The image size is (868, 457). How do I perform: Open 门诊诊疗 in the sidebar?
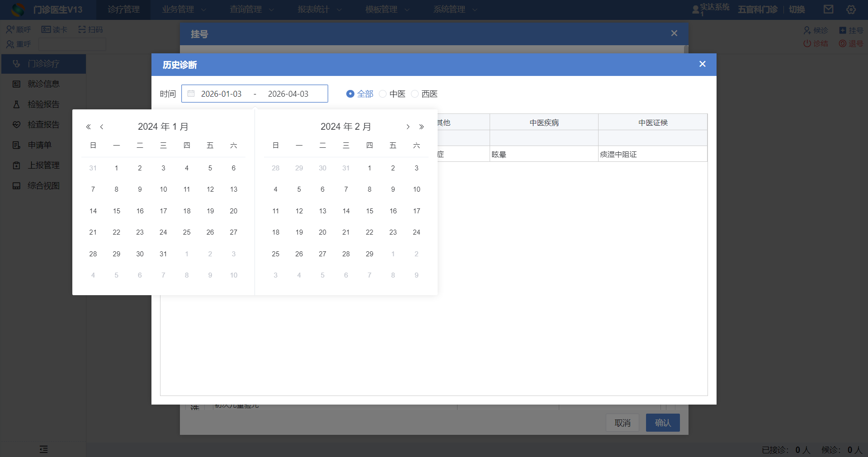(x=43, y=64)
